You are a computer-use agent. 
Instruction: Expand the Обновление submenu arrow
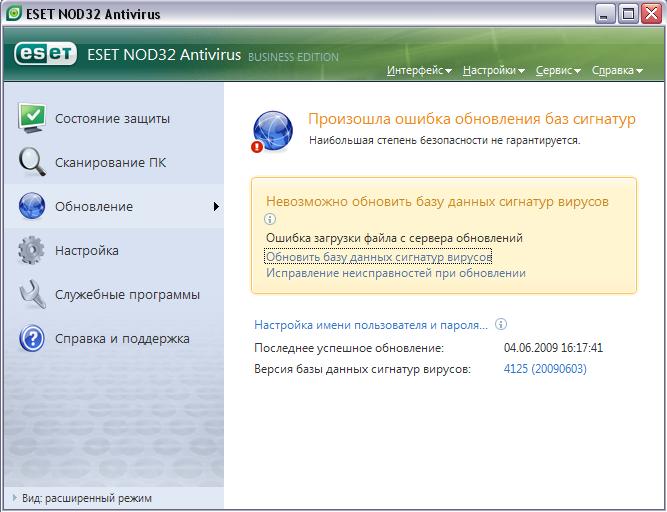pyautogui.click(x=217, y=206)
